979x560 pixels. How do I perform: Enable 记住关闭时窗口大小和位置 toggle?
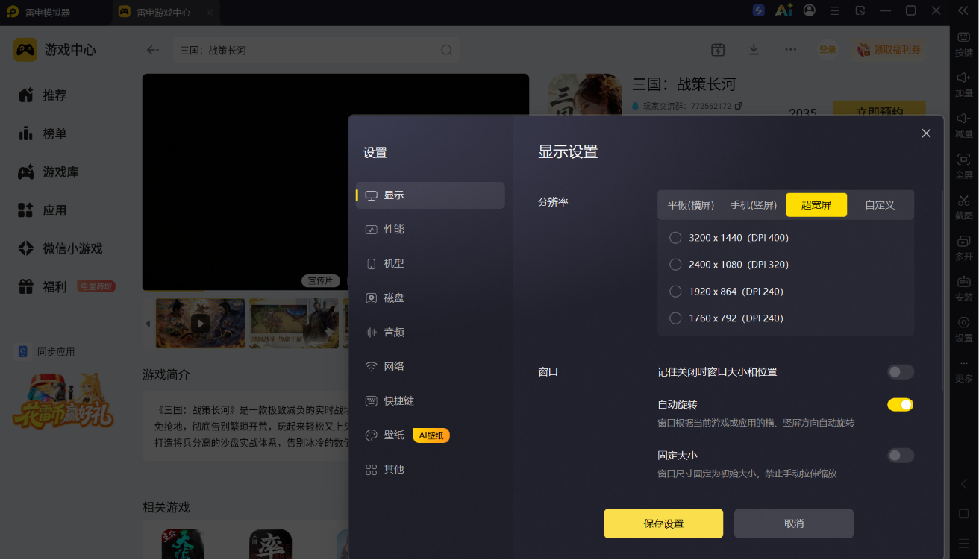point(900,372)
